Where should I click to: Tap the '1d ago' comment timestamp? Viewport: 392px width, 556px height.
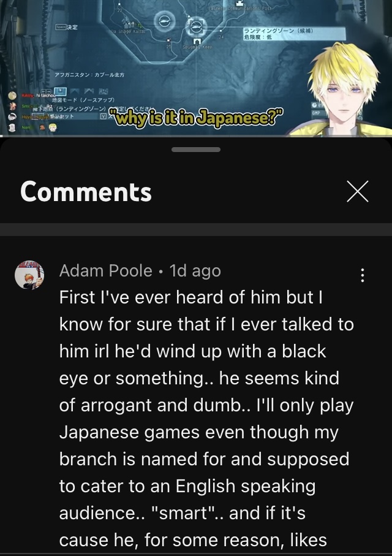coord(195,271)
